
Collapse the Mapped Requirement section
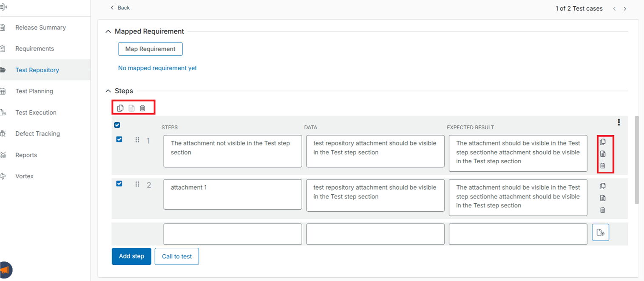coord(108,31)
